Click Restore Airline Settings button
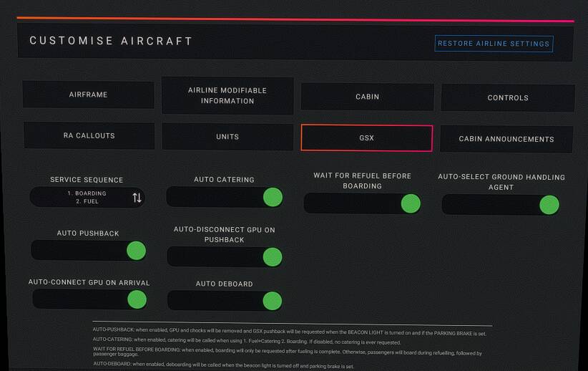This screenshot has height=371, width=588. pyautogui.click(x=494, y=44)
